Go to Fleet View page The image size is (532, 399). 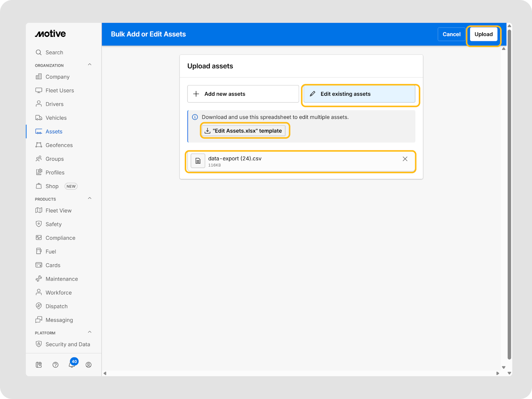tap(59, 210)
